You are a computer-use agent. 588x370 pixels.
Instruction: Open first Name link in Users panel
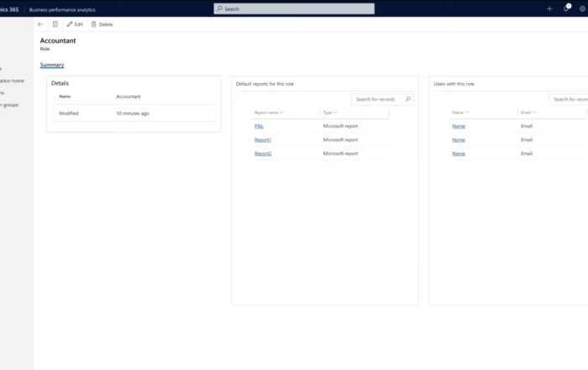click(x=459, y=126)
